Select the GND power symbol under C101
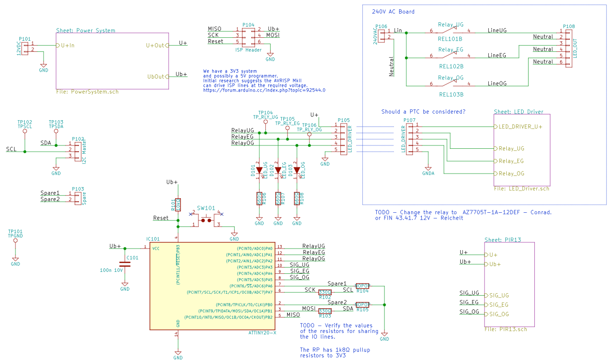 pyautogui.click(x=125, y=285)
